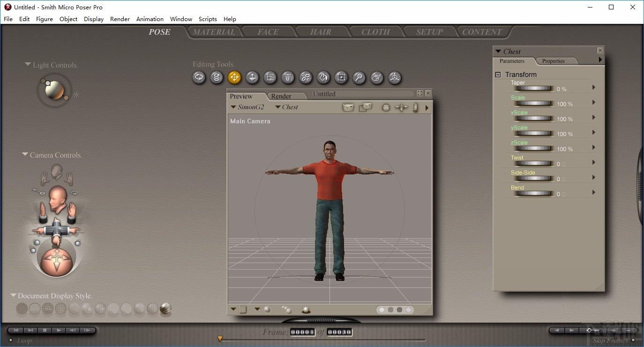The height and width of the screenshot is (347, 644).
Task: Select the paint bucket Color tool
Action: coord(323,77)
